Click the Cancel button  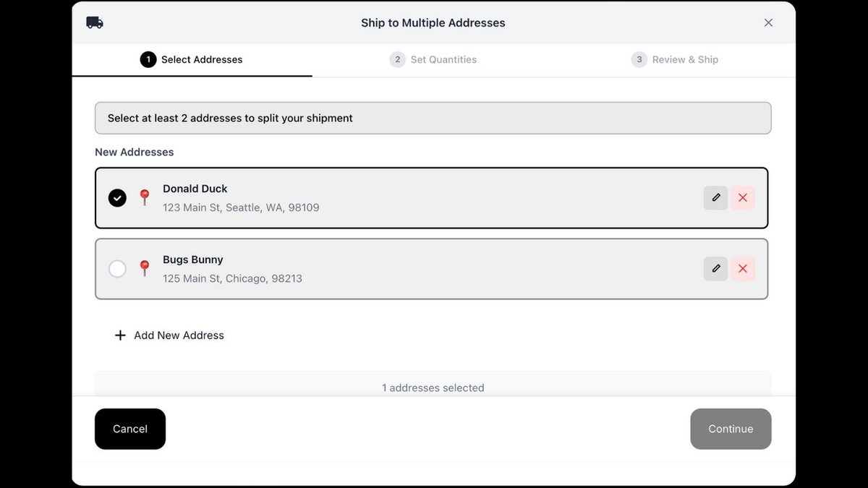[130, 429]
